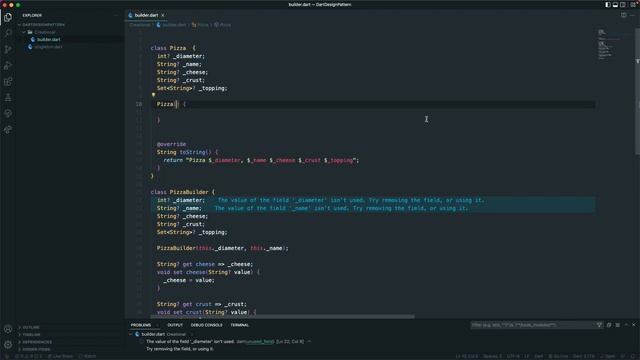Collapse the '_diameter' warning details chevron

point(309,342)
